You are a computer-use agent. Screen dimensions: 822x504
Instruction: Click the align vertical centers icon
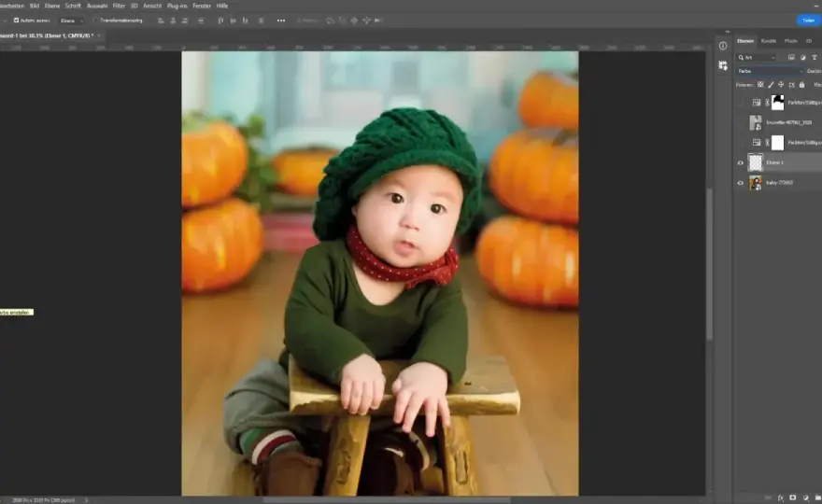234,21
